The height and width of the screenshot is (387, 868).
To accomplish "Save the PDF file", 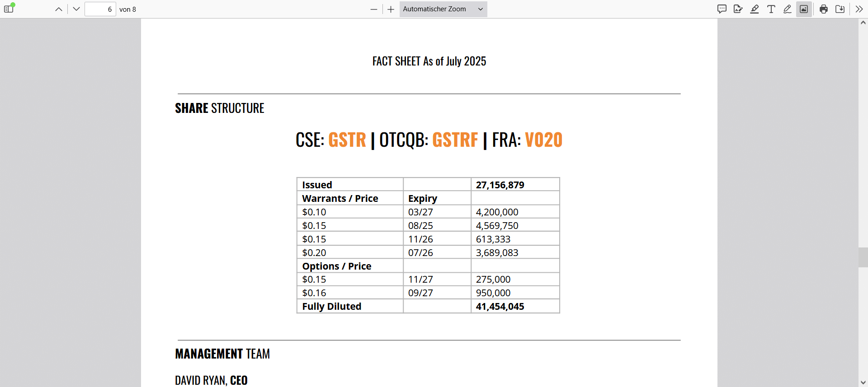I will 840,9.
